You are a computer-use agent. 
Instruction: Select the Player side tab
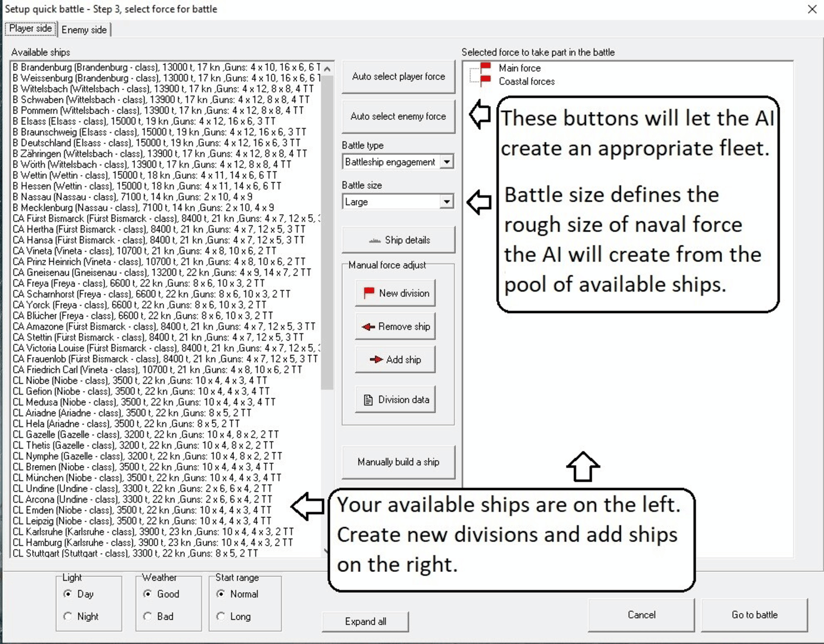(x=30, y=29)
